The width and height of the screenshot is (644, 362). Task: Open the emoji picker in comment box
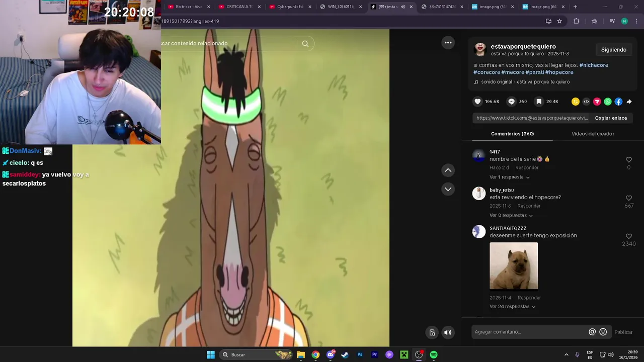tap(603, 332)
